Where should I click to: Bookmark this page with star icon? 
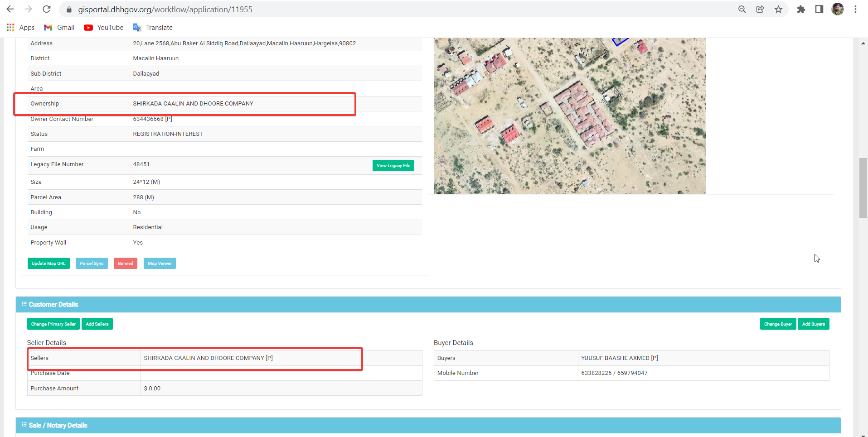tap(778, 9)
